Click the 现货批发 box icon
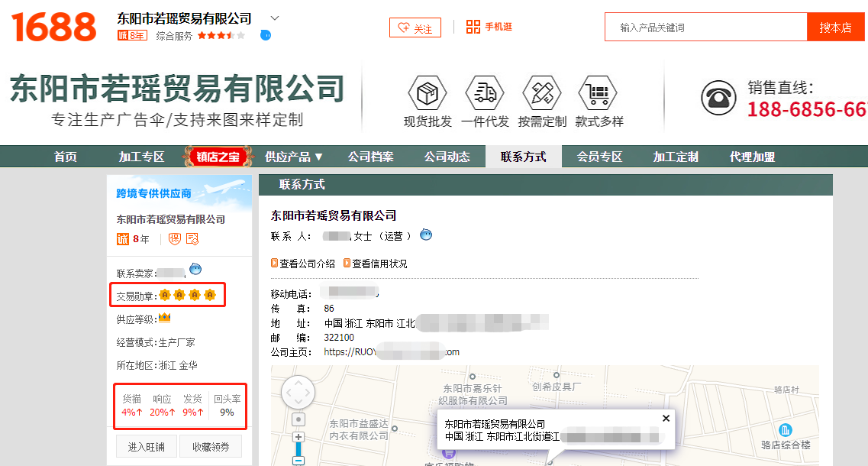 click(428, 93)
